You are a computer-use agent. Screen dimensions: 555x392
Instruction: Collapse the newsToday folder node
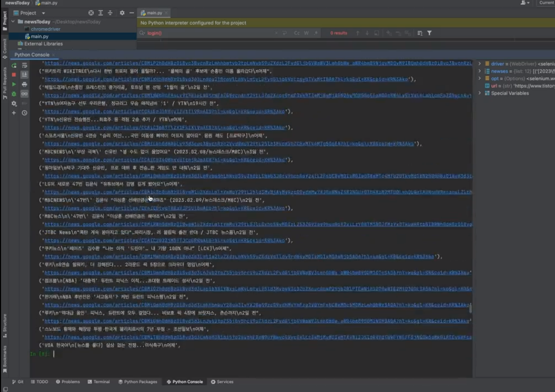point(13,21)
